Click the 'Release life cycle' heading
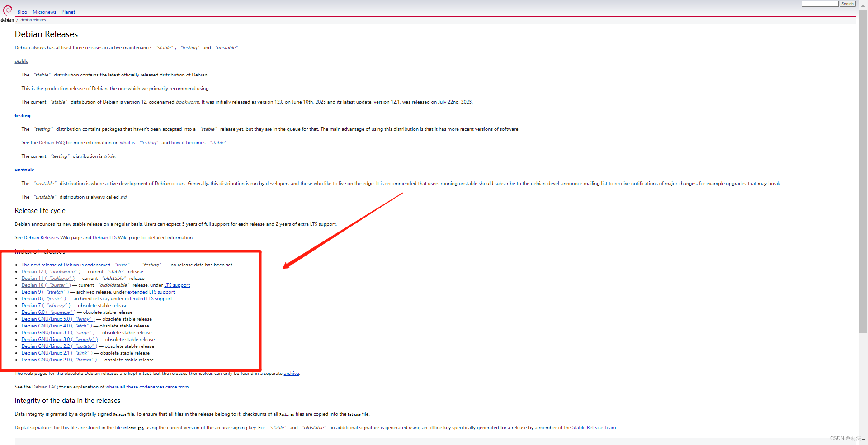This screenshot has width=868, height=445. coord(40,211)
